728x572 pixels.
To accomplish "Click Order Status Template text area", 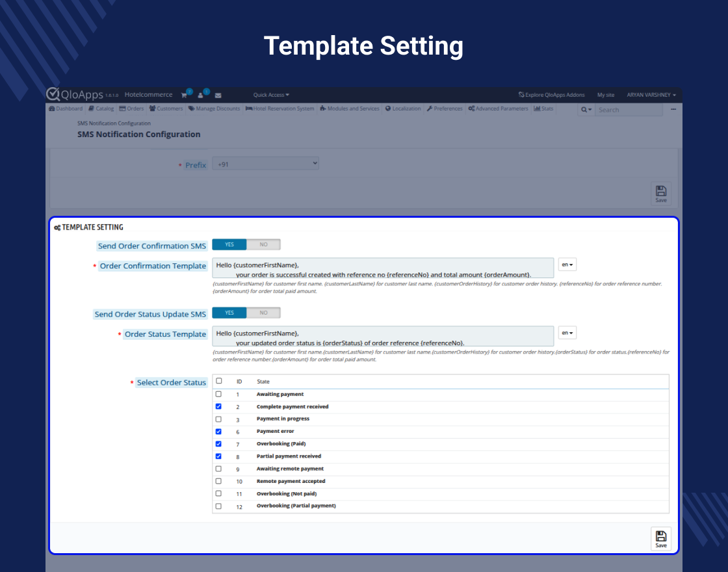I will tap(383, 336).
